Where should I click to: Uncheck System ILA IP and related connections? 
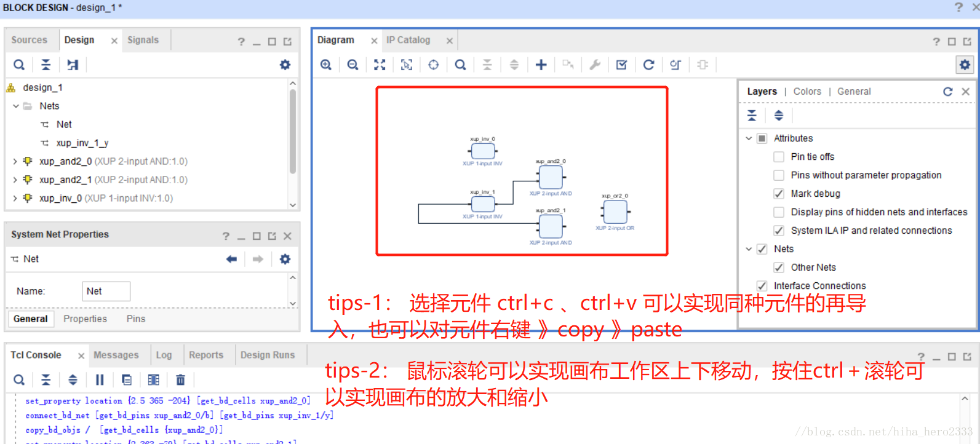pyautogui.click(x=779, y=231)
